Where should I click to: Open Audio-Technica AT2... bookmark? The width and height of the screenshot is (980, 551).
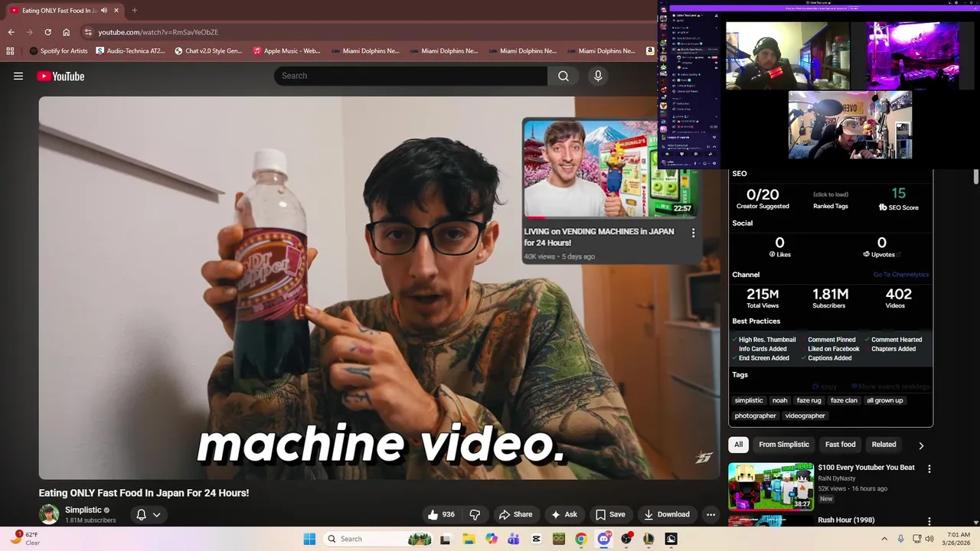(x=129, y=51)
